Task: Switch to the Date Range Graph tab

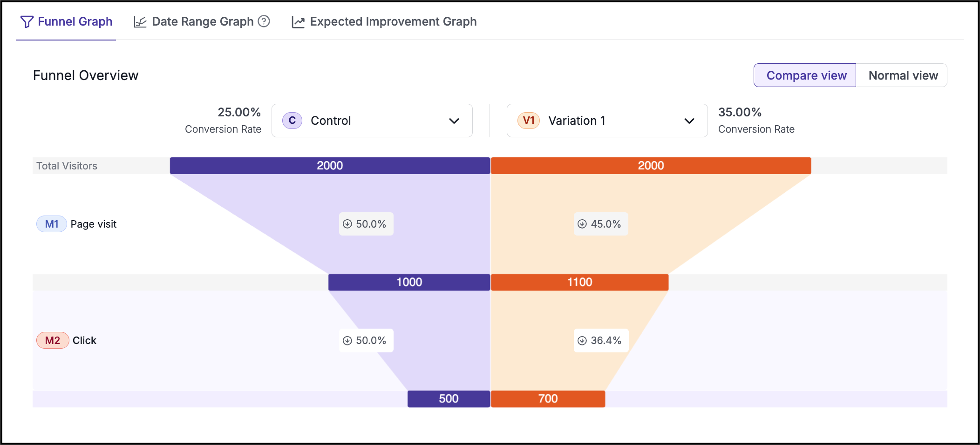Action: 202,22
